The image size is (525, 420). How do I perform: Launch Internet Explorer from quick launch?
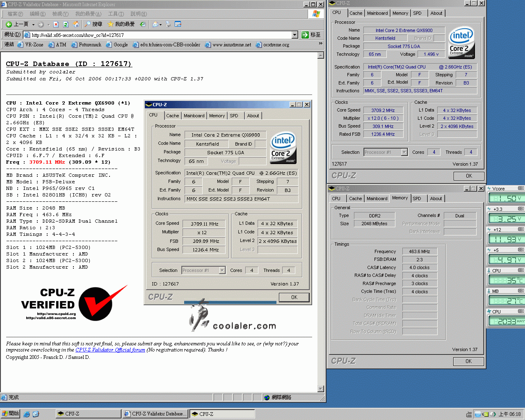click(x=27, y=414)
